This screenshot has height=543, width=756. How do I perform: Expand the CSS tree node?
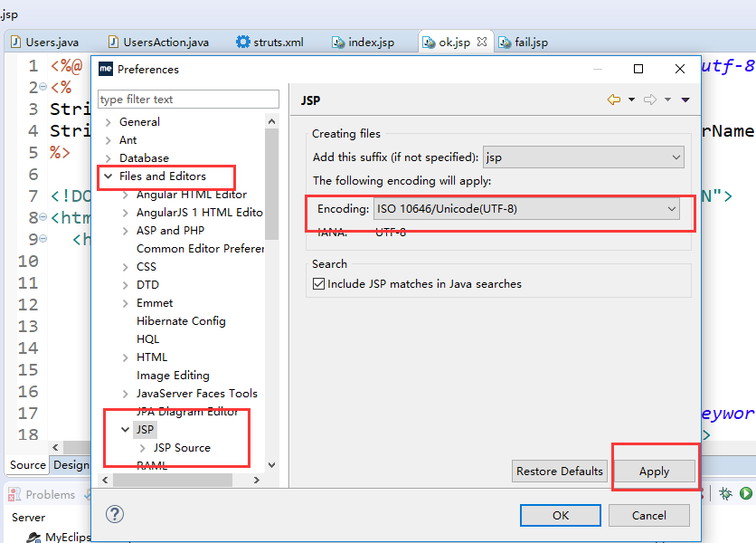coord(126,267)
